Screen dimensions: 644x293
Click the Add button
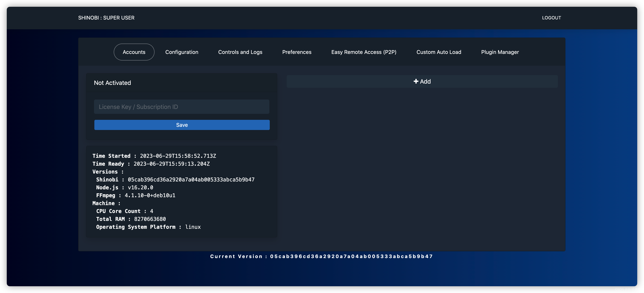[x=422, y=81]
